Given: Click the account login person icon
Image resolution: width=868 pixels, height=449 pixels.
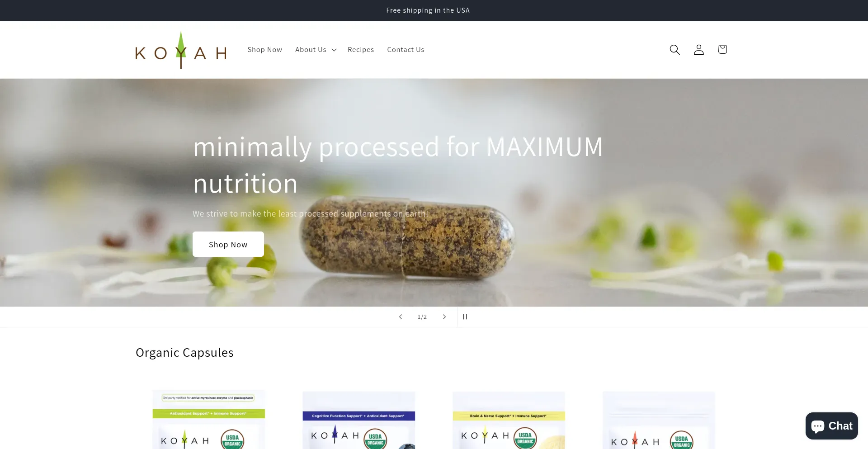Looking at the screenshot, I should [698, 50].
